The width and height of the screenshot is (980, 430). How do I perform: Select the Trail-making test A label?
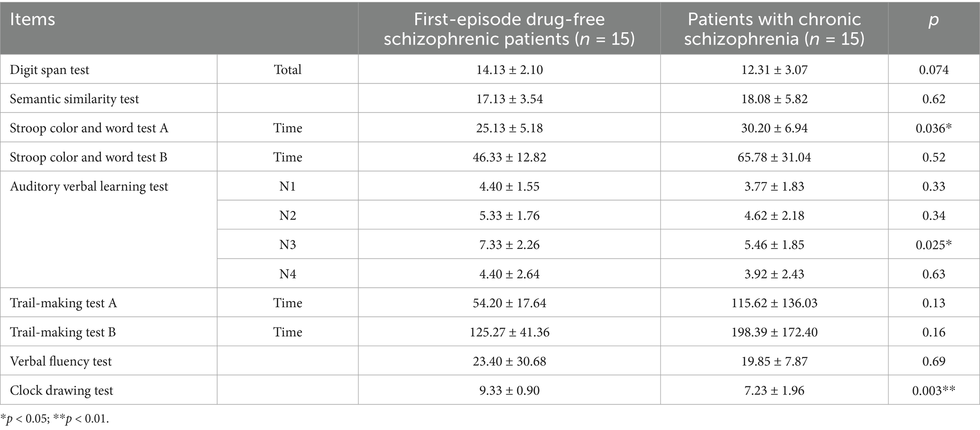click(64, 303)
